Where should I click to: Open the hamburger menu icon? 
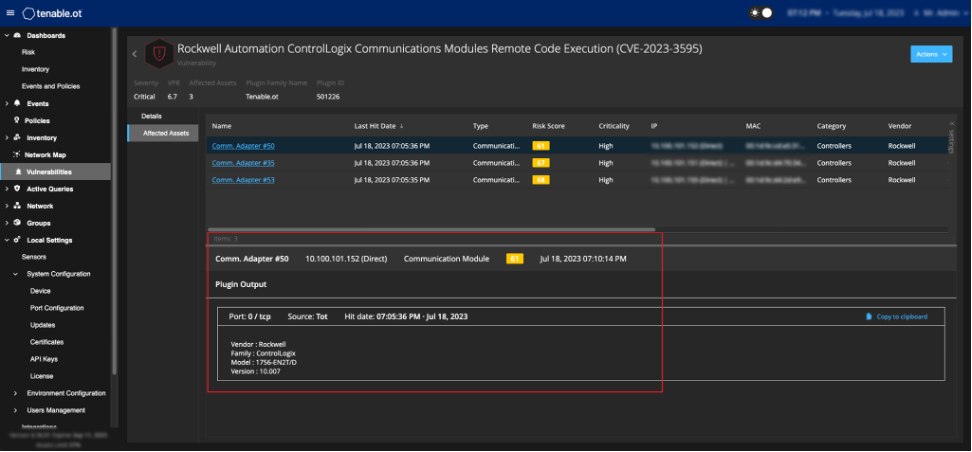point(10,12)
